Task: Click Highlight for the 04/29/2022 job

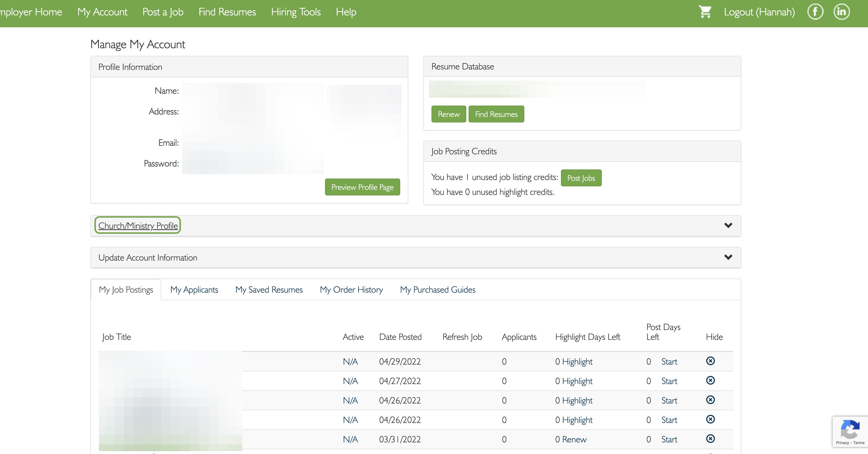Action: tap(577, 362)
